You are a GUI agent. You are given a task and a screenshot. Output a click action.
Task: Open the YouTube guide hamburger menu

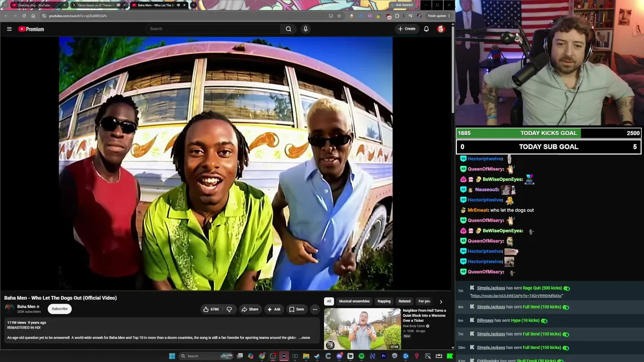point(9,29)
